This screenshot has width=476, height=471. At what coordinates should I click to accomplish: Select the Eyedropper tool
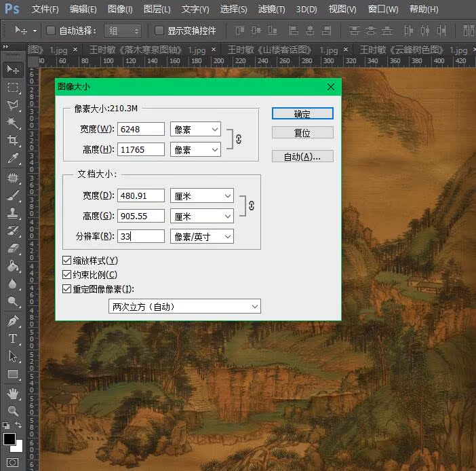pos(13,158)
